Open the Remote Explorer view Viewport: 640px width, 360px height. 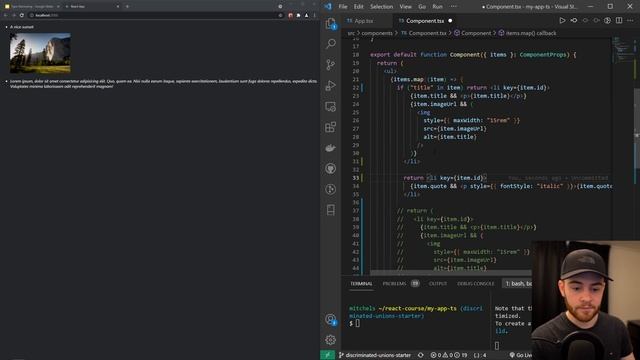pyautogui.click(x=331, y=107)
